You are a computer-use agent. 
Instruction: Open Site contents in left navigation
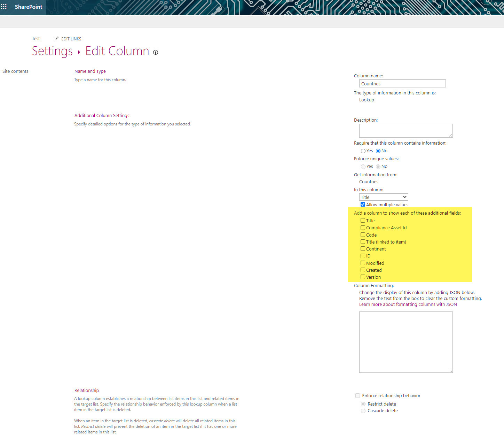(x=15, y=71)
